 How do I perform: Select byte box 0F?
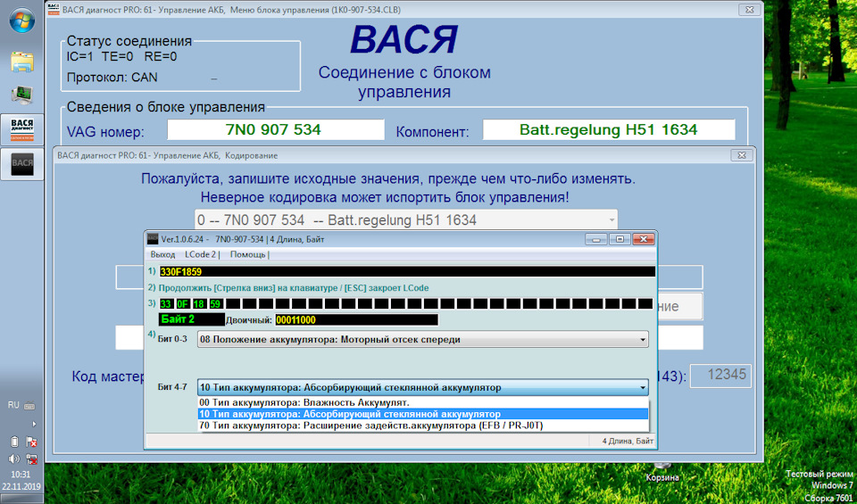[x=182, y=303]
